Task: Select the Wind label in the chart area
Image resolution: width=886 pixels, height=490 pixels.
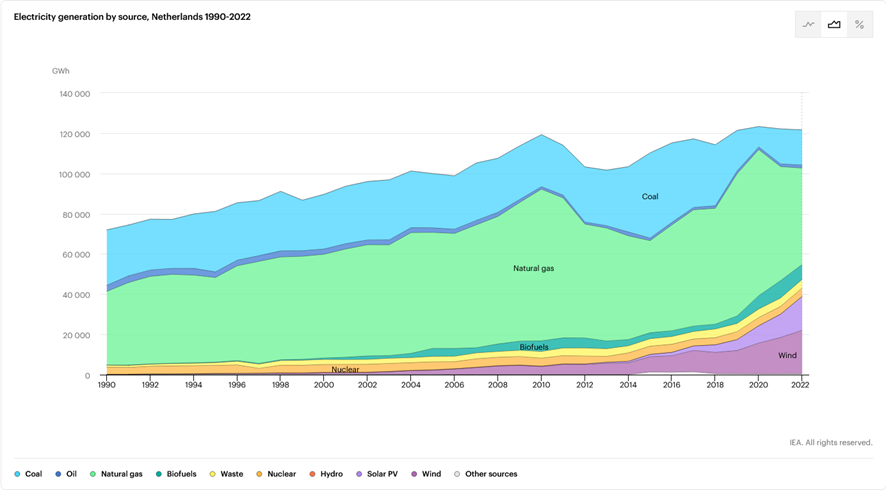Action: (787, 356)
